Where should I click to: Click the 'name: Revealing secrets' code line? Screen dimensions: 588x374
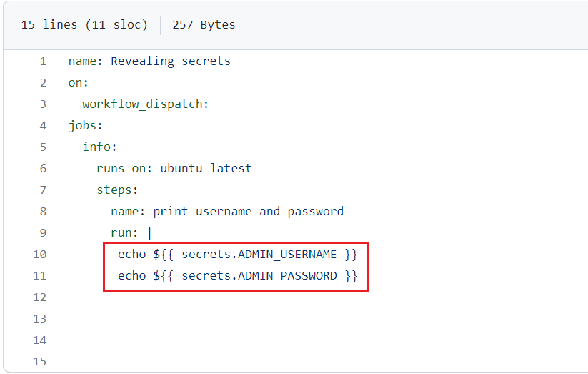[149, 61]
